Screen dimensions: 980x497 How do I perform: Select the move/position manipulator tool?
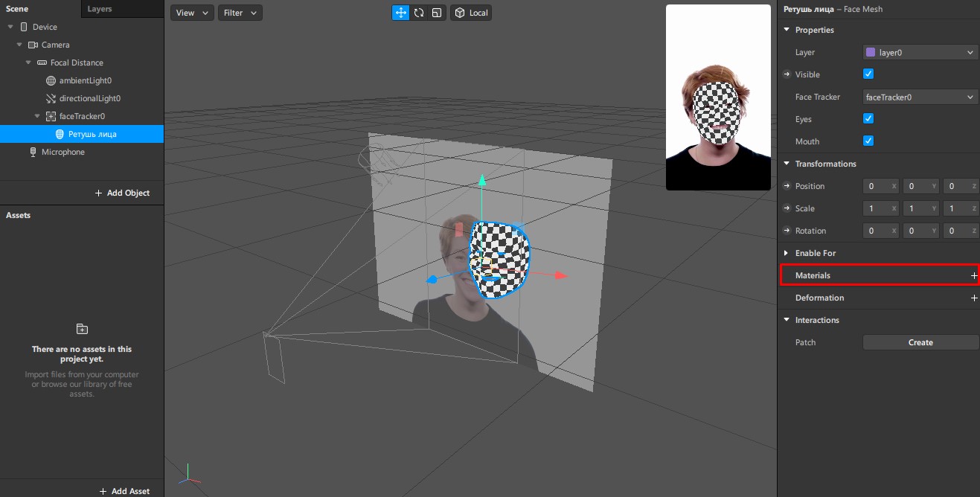tap(401, 13)
